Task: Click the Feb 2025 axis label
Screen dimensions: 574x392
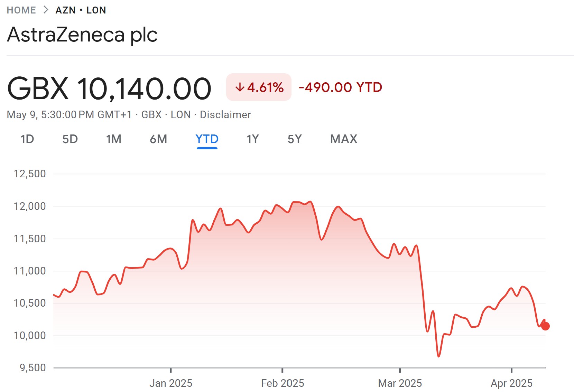Action: (x=283, y=383)
